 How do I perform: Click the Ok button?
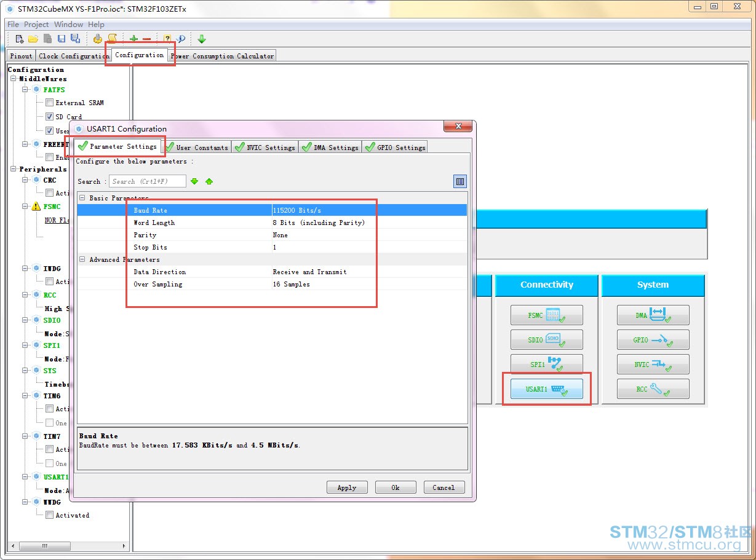point(396,487)
